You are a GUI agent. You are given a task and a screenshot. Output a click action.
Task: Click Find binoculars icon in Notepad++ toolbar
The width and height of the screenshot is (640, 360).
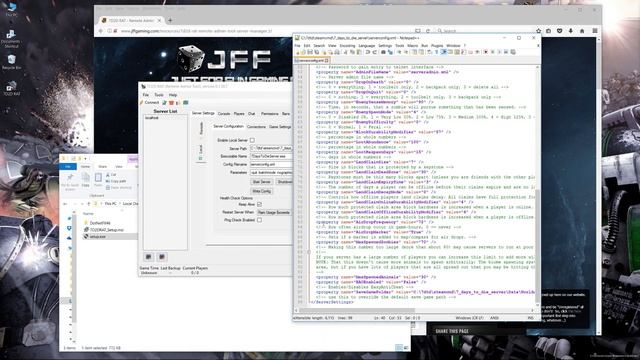[x=384, y=52]
